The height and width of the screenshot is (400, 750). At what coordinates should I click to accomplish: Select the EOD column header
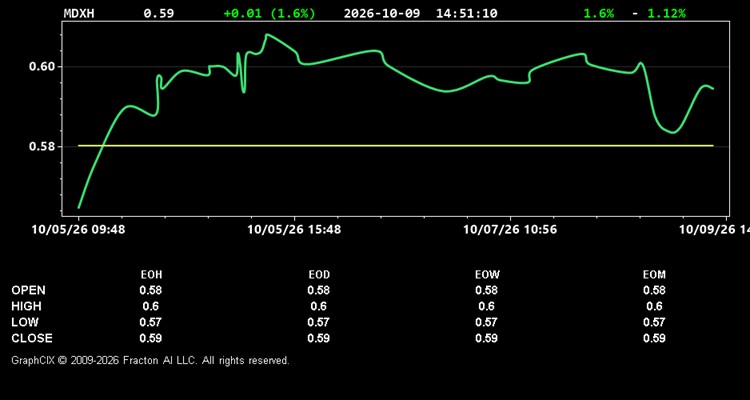319,275
